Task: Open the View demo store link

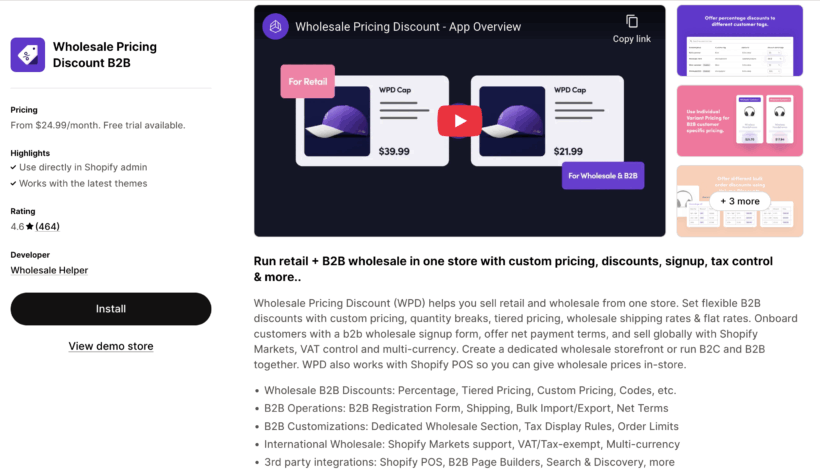Action: coord(111,346)
